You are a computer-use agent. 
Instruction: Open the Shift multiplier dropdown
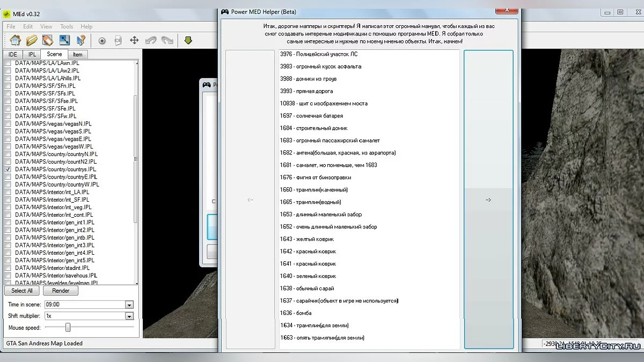point(129,316)
